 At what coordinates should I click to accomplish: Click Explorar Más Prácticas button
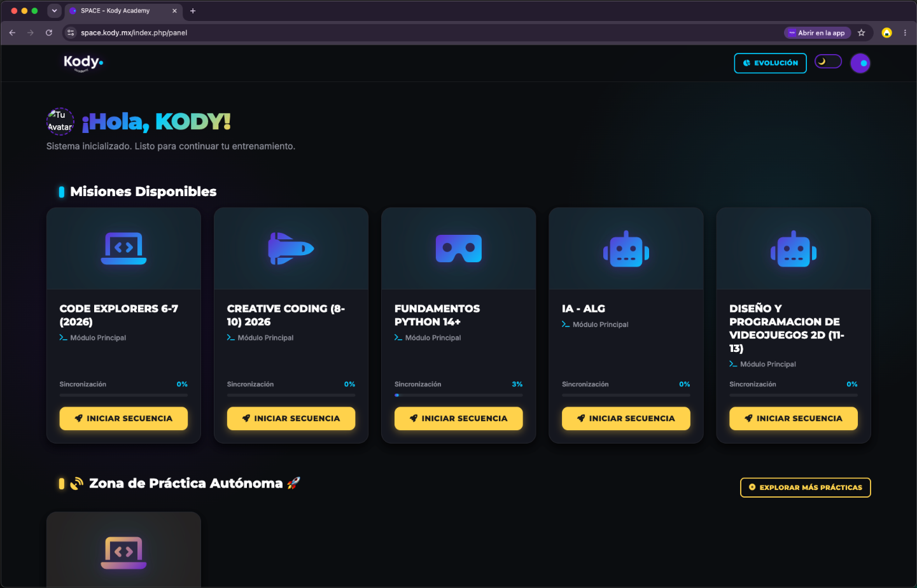tap(805, 487)
